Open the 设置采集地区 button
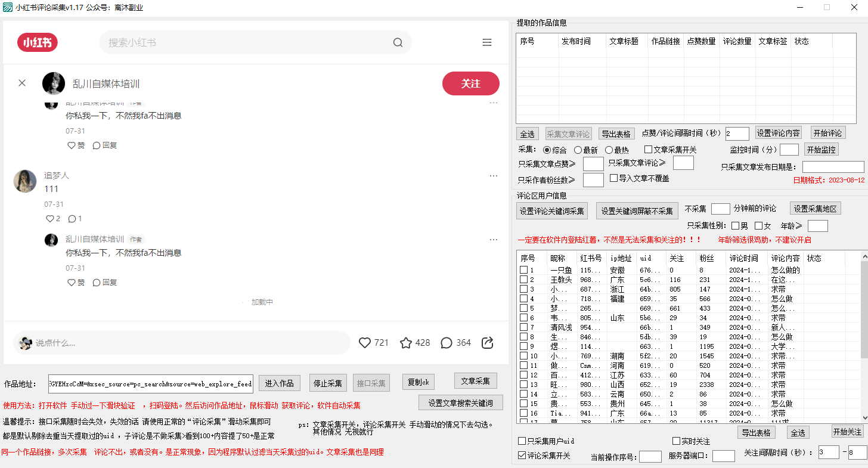This screenshot has width=868, height=468. pos(816,209)
